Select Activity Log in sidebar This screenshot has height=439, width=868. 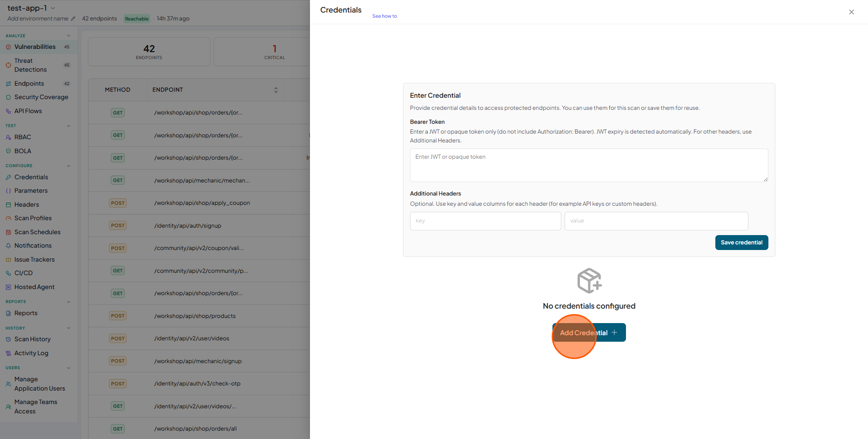(x=31, y=353)
